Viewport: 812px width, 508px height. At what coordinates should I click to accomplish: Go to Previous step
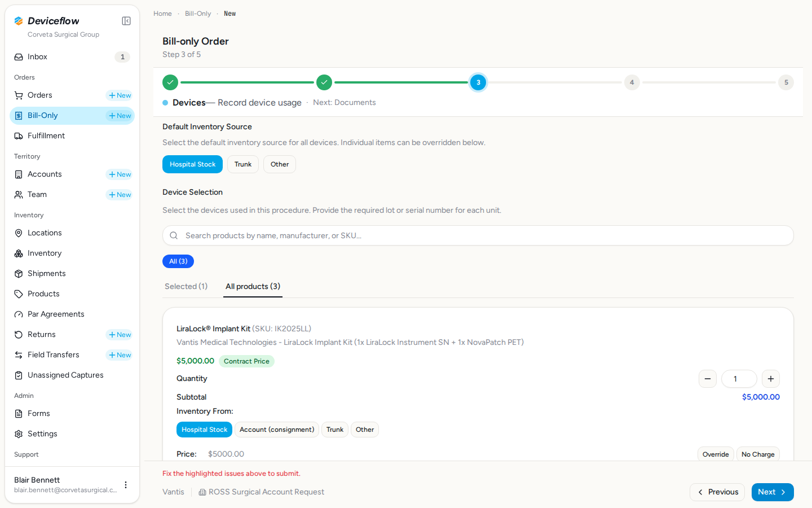(717, 492)
